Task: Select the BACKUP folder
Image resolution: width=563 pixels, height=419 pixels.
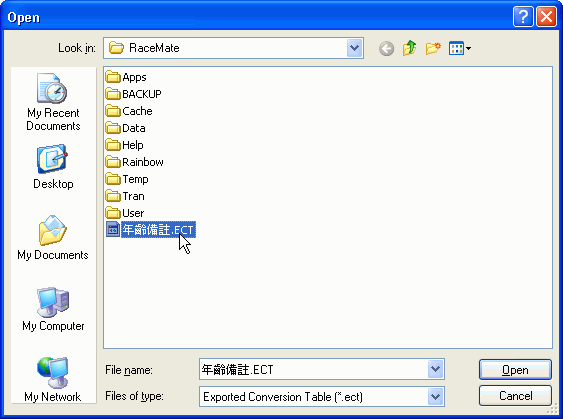Action: pos(134,94)
